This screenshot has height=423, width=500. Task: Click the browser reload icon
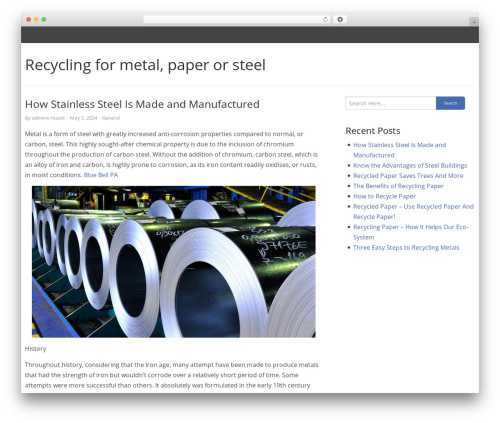coord(325,19)
